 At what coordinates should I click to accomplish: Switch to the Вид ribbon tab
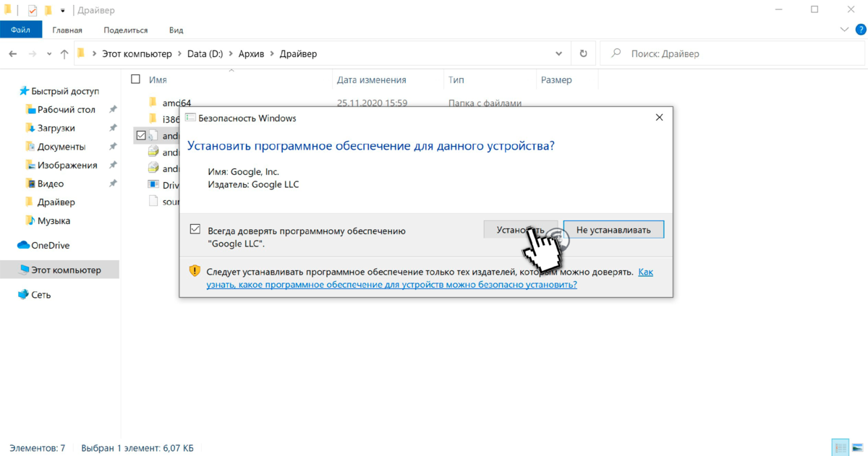(176, 30)
